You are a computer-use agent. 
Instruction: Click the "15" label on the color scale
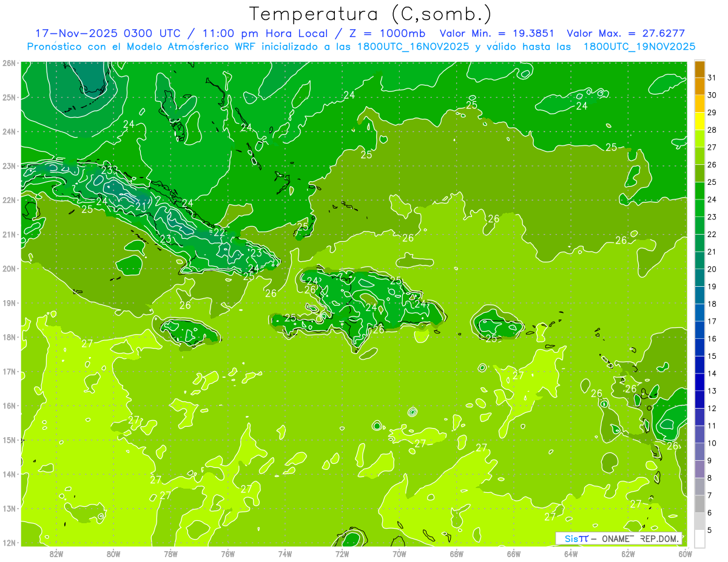[712, 356]
